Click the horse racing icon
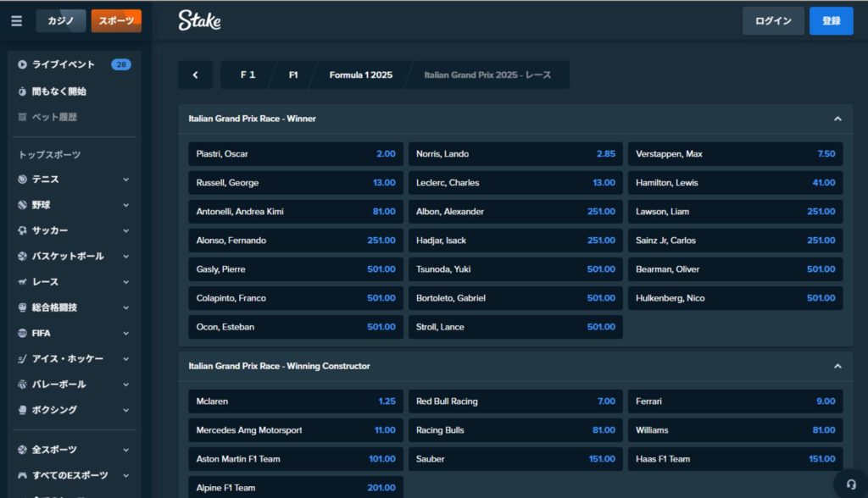 tap(22, 282)
